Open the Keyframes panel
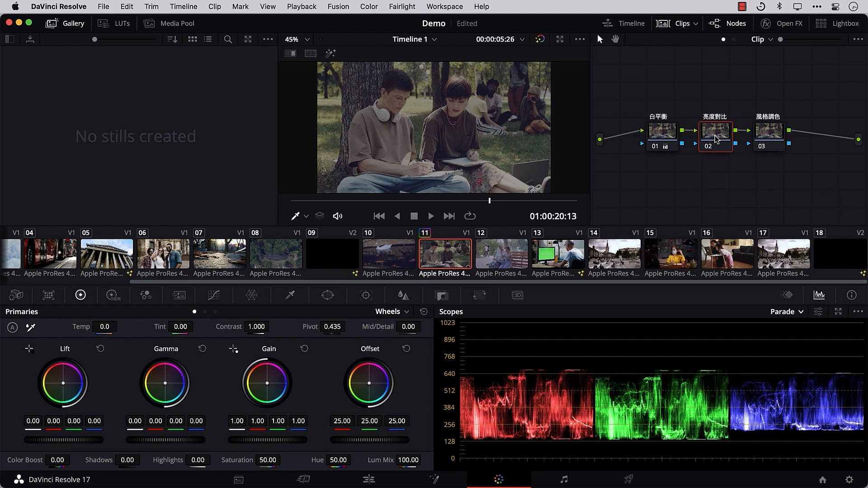Image resolution: width=868 pixels, height=488 pixels. [x=787, y=295]
